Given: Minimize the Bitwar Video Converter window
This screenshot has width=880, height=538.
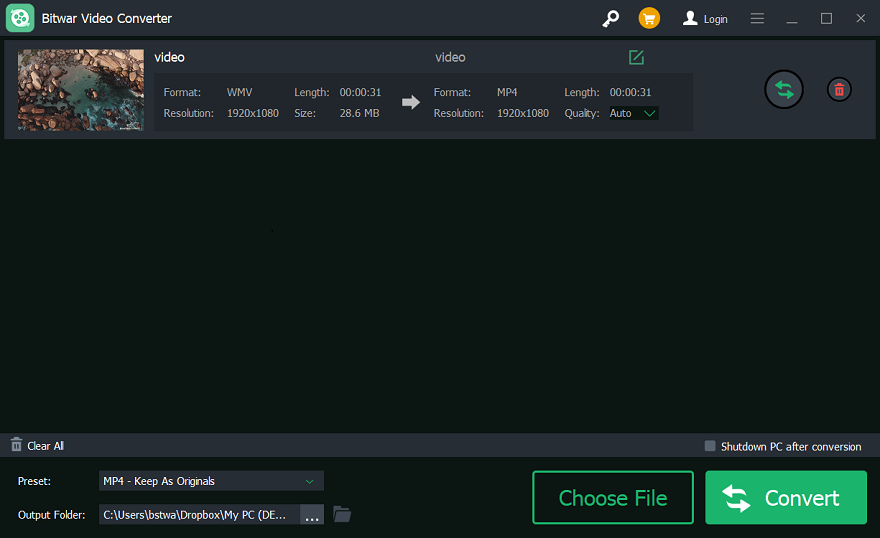Looking at the screenshot, I should [792, 19].
